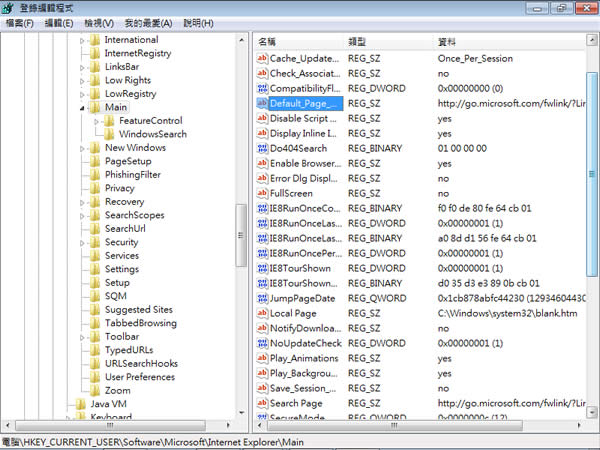Sort by the 類型 column header
Viewport: 600px width, 450px height.
point(390,42)
